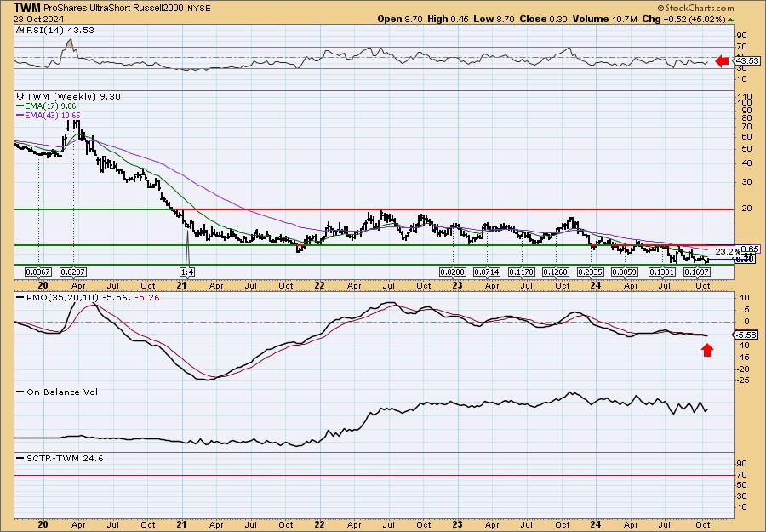Click the 9.30 price tag on the right axis

pyautogui.click(x=745, y=260)
